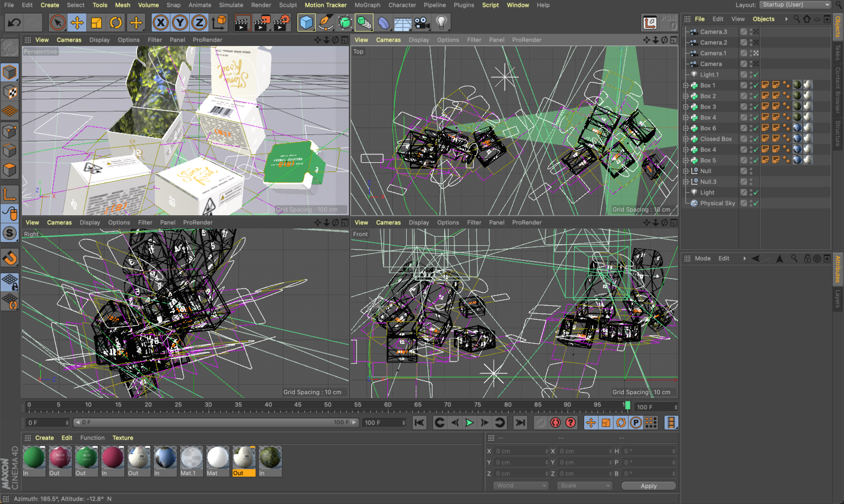The height and width of the screenshot is (504, 844).
Task: Select the highlighted Out material swatch
Action: pyautogui.click(x=244, y=461)
